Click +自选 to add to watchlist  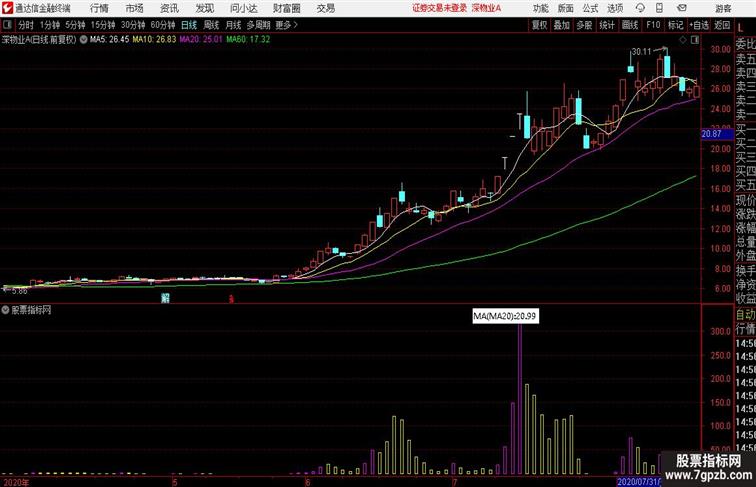click(699, 25)
